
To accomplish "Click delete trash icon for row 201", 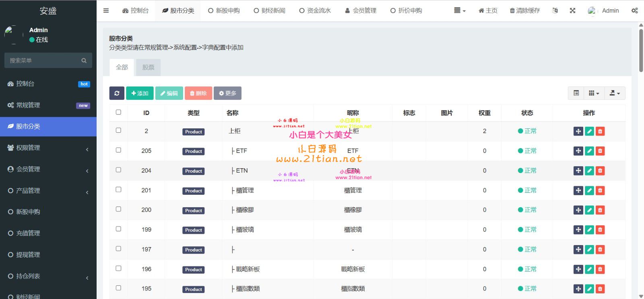I will point(600,190).
